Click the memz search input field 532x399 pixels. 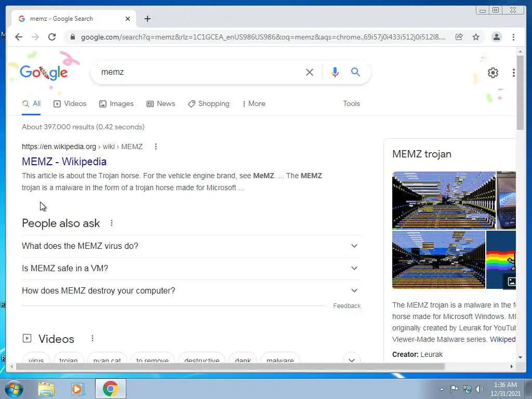200,72
